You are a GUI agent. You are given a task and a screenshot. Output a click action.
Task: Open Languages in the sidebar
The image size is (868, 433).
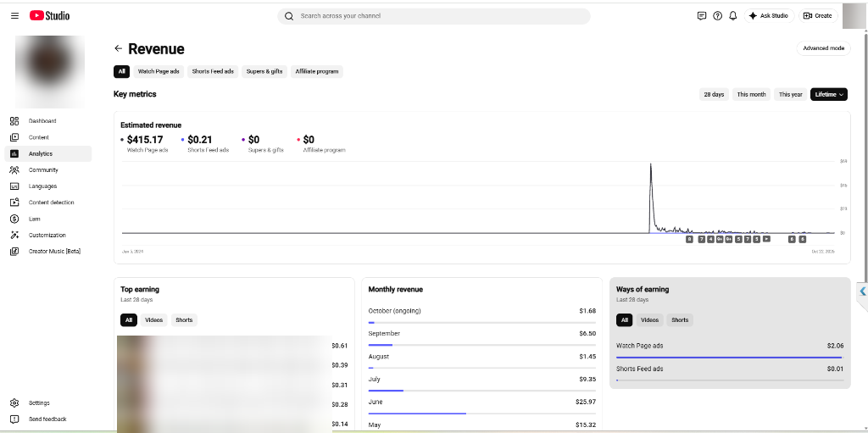coord(48,186)
